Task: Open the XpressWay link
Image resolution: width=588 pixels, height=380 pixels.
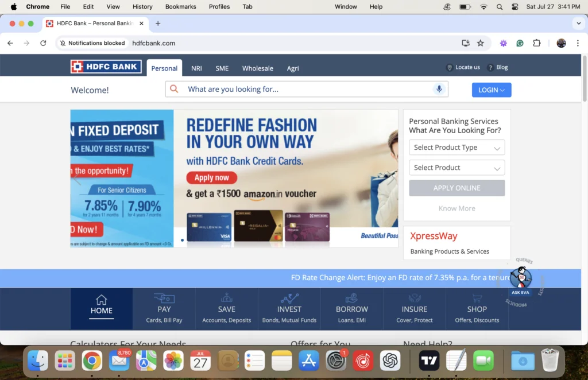Action: tap(434, 236)
